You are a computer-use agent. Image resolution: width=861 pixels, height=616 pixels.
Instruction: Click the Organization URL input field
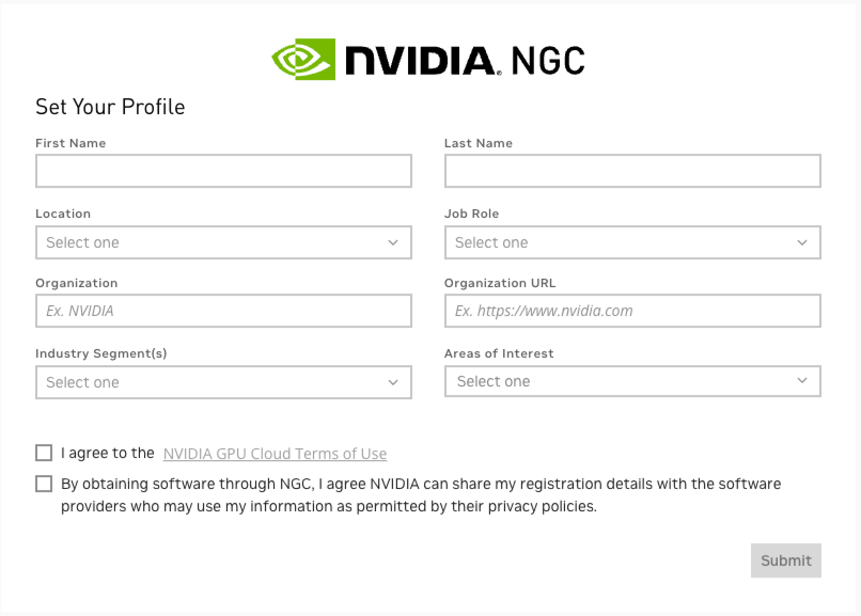click(x=632, y=311)
